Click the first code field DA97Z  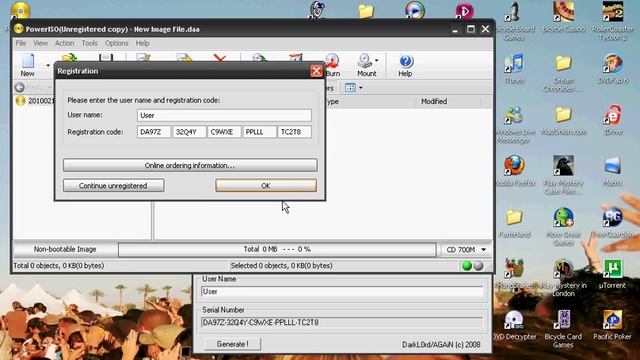(154, 132)
